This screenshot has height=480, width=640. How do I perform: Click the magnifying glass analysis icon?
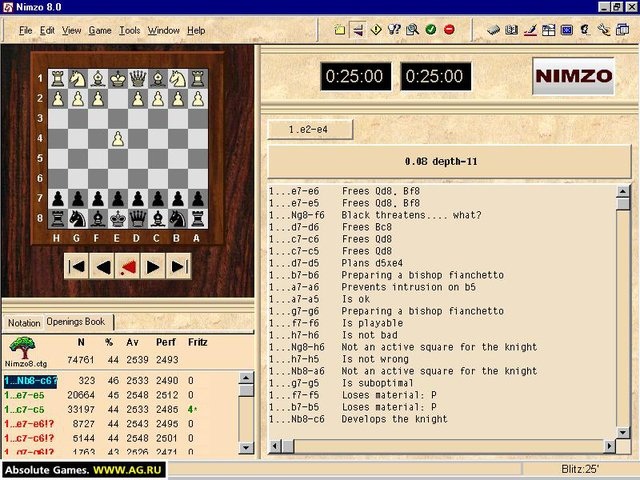412,29
